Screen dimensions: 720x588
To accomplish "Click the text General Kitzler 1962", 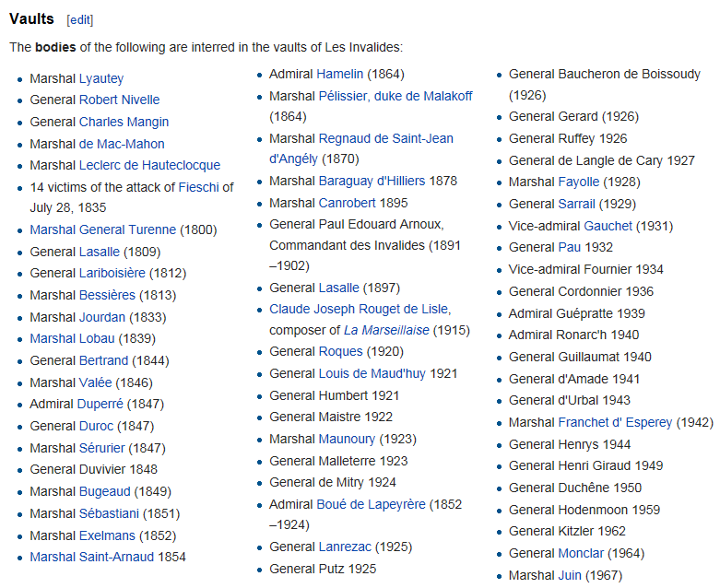I will (x=567, y=531).
